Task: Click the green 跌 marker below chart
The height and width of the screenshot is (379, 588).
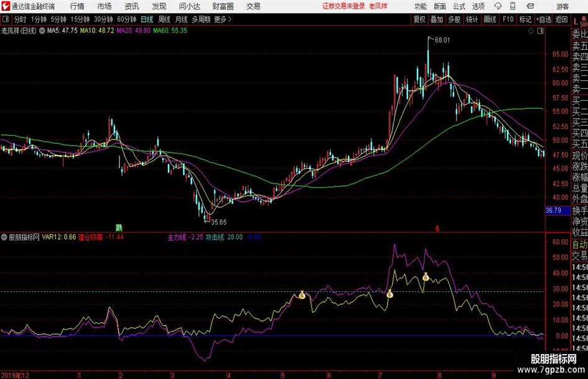Action: [119, 227]
